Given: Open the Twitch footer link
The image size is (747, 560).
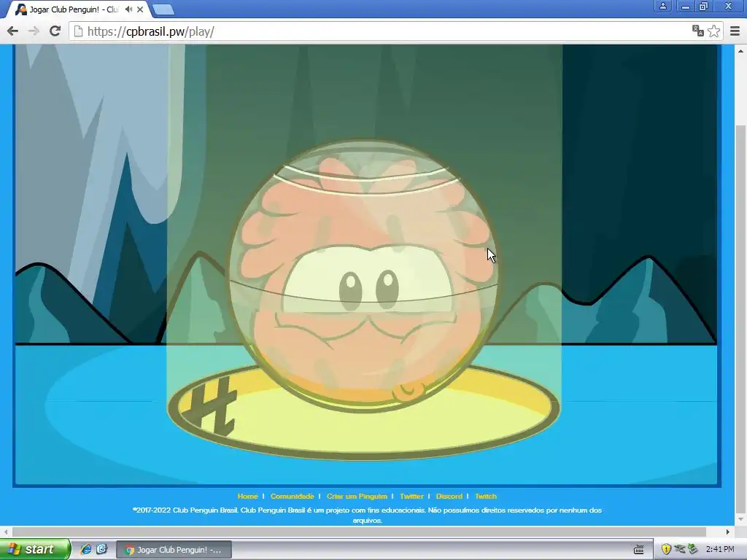Looking at the screenshot, I should (485, 496).
